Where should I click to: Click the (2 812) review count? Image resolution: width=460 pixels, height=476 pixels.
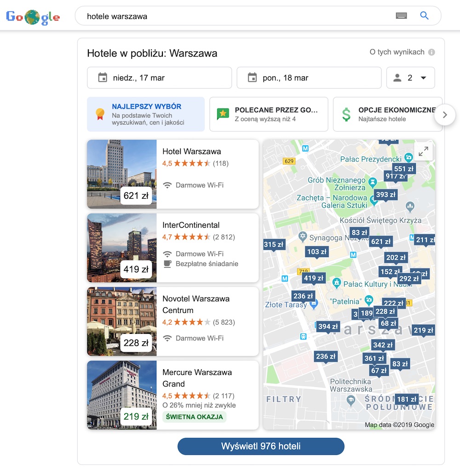(x=224, y=237)
